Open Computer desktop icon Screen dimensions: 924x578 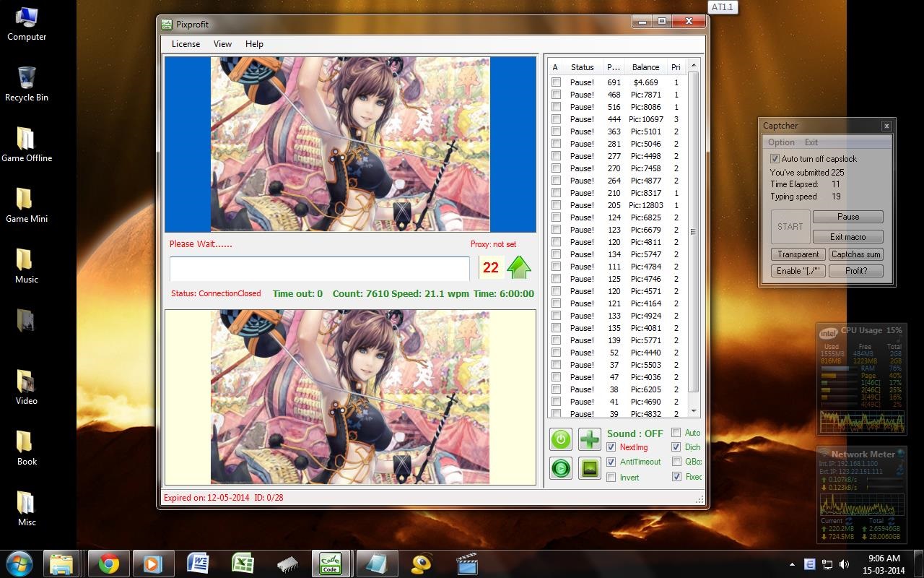[27, 23]
